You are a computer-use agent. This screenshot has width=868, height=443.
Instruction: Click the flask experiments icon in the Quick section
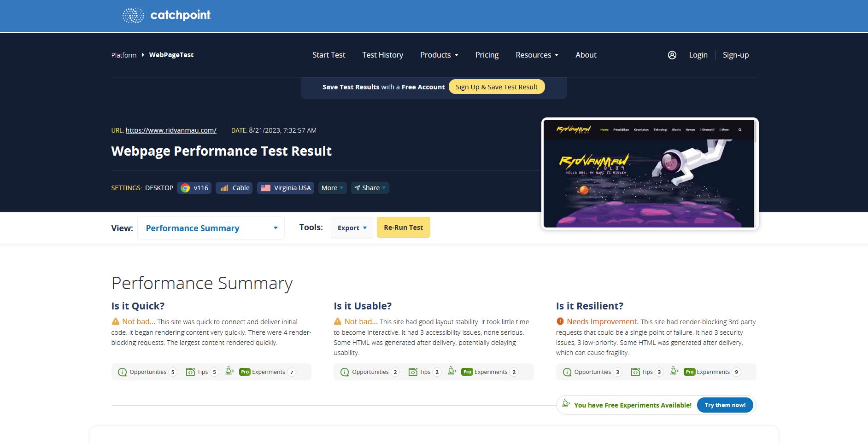click(x=229, y=371)
